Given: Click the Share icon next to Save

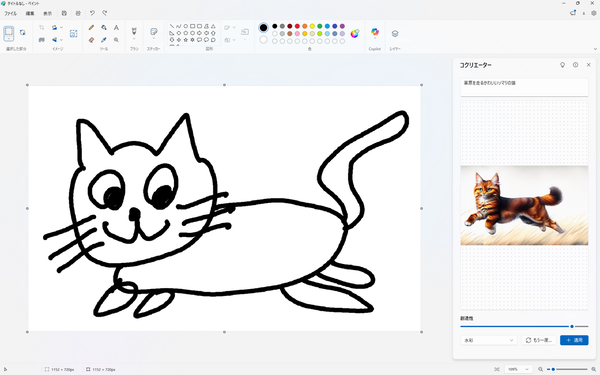Looking at the screenshot, I should [78, 13].
